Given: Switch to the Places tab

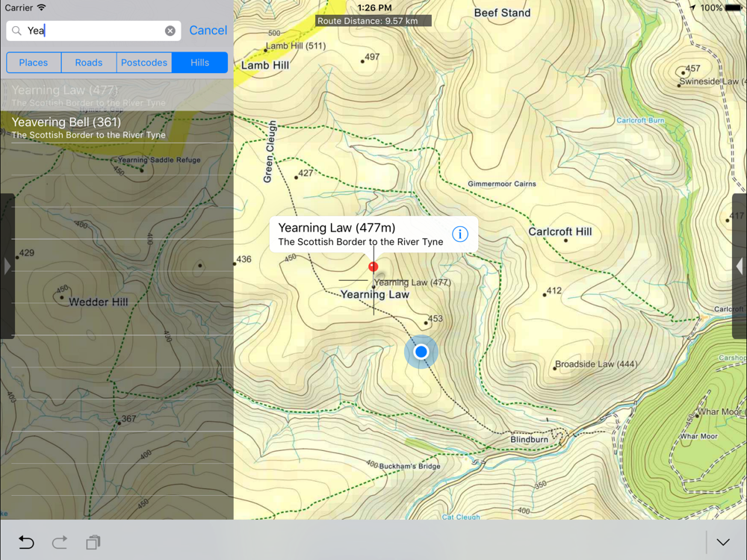Looking at the screenshot, I should click(x=34, y=63).
